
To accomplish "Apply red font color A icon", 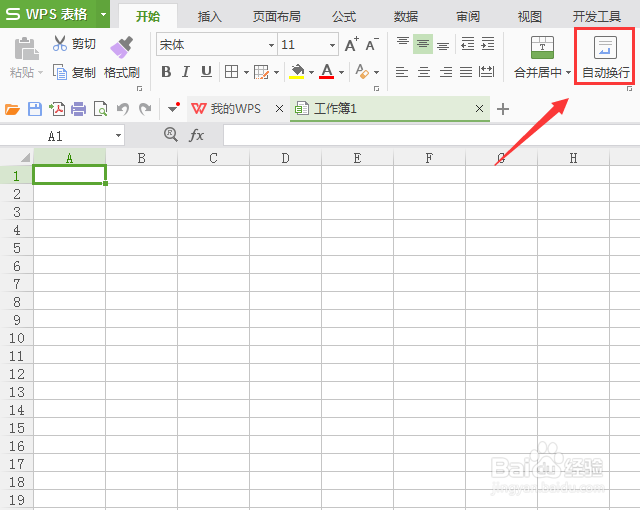I will (327, 72).
